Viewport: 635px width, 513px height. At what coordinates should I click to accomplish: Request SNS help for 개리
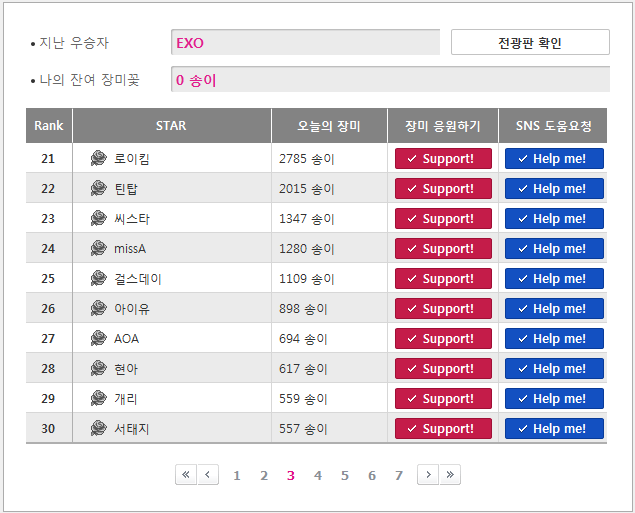point(554,398)
